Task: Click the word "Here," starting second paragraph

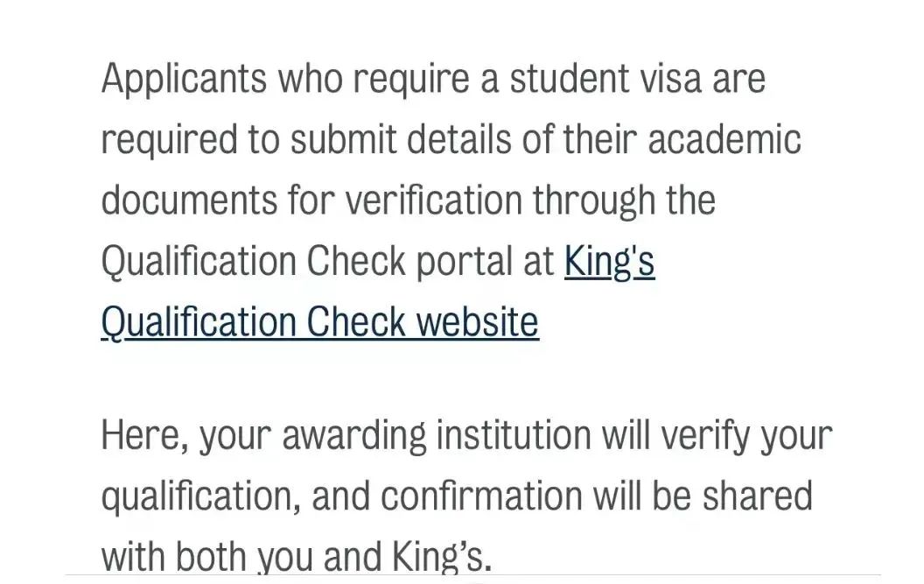Action: tap(144, 437)
